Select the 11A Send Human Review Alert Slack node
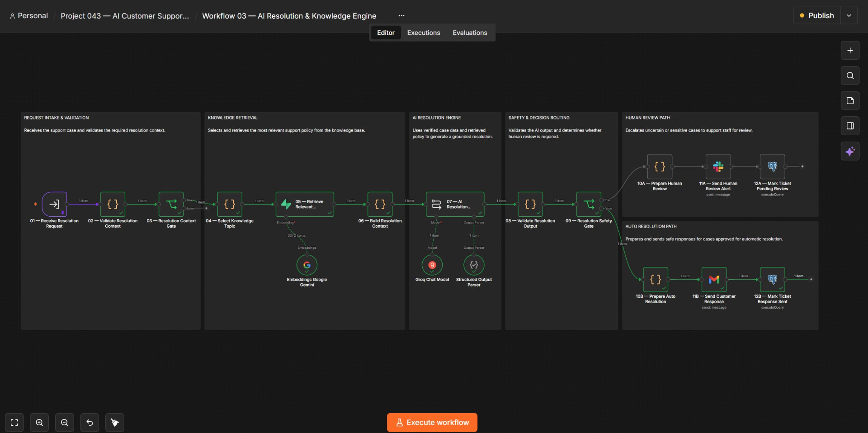Screen dimensions: 868x433 pyautogui.click(x=718, y=167)
